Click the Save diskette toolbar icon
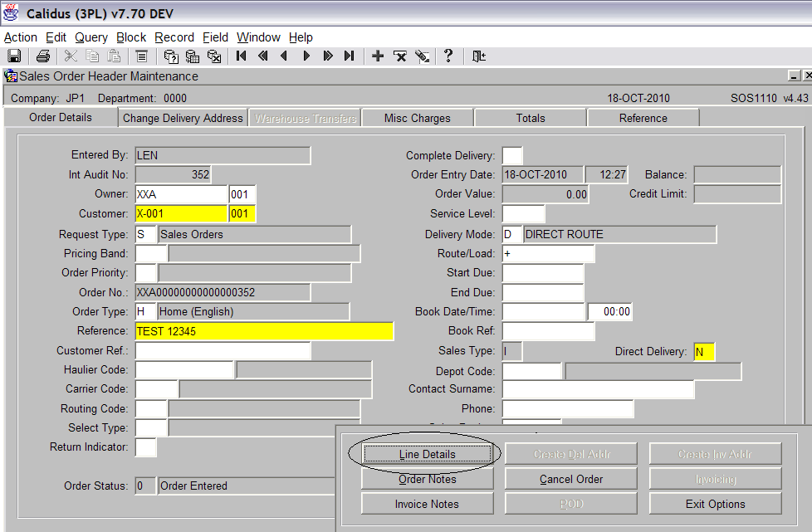The height and width of the screenshot is (532, 812). click(x=14, y=56)
